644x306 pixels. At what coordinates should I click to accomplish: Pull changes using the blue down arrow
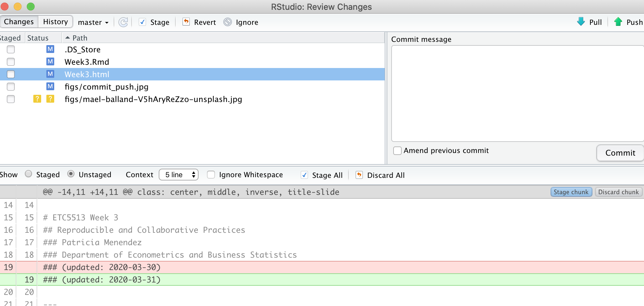click(581, 22)
